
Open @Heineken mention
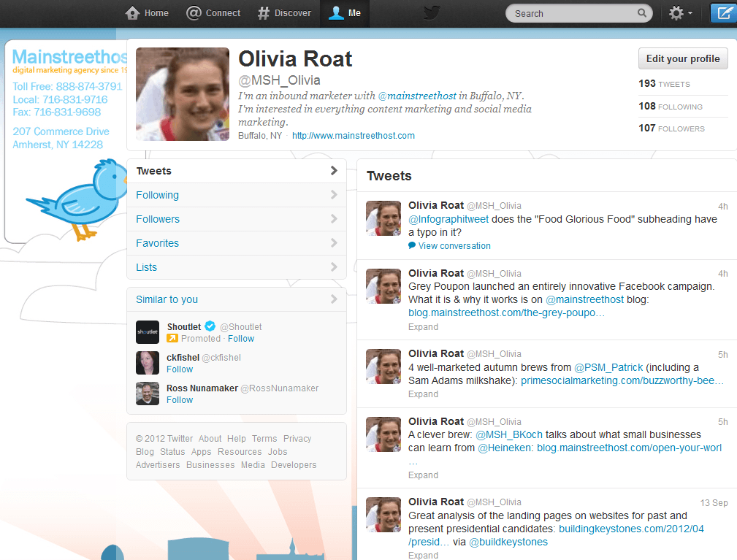coord(505,448)
